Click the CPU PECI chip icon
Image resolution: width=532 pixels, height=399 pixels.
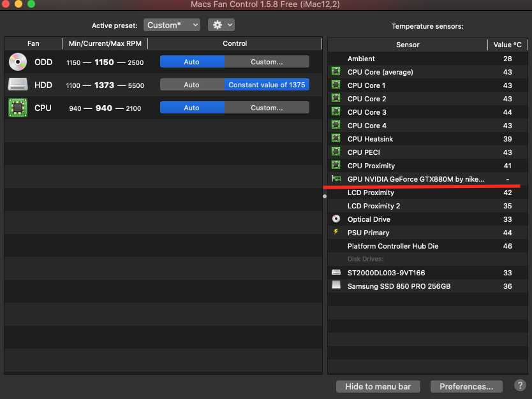tap(336, 152)
